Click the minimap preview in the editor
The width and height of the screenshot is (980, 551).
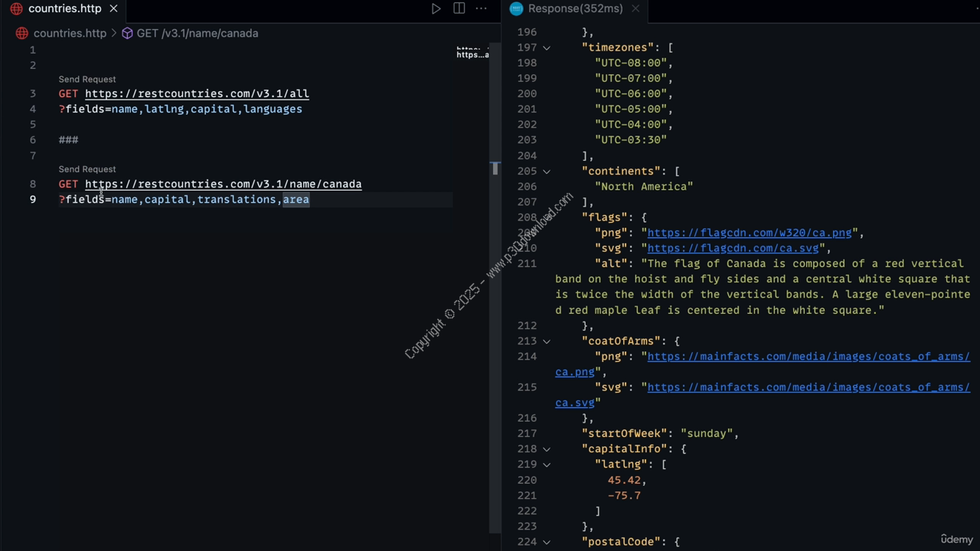click(x=472, y=53)
